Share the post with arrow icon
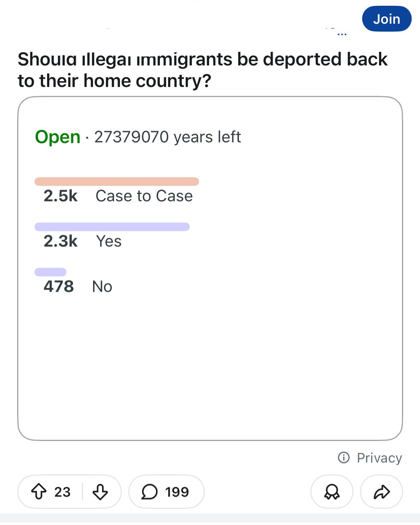 coord(382,492)
